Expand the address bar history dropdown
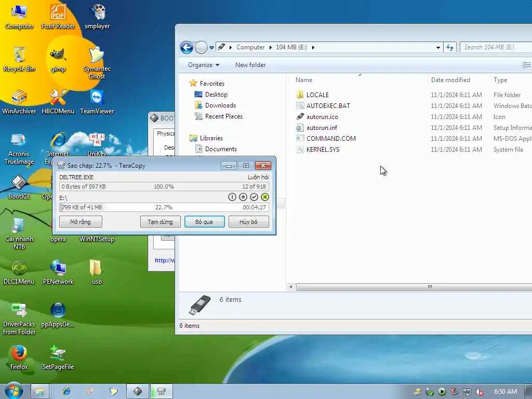The height and width of the screenshot is (399, 532). 438,47
